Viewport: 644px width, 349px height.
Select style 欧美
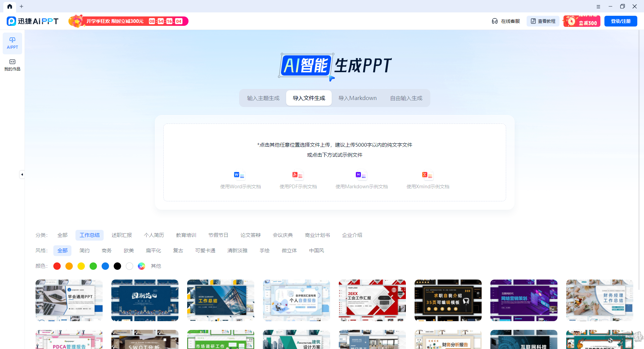129,251
